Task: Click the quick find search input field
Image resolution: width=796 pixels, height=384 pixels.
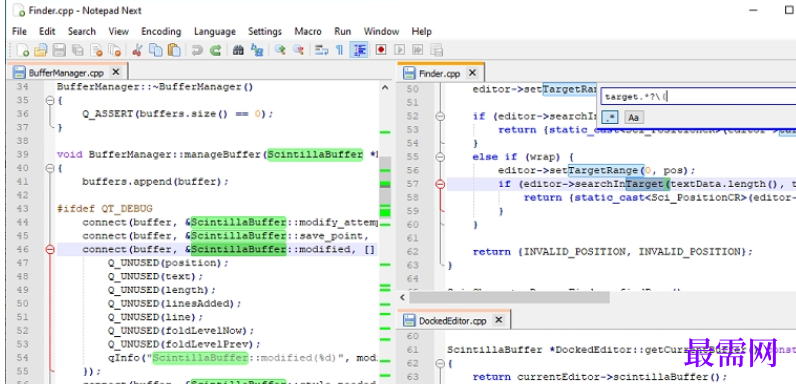Action: (698, 97)
